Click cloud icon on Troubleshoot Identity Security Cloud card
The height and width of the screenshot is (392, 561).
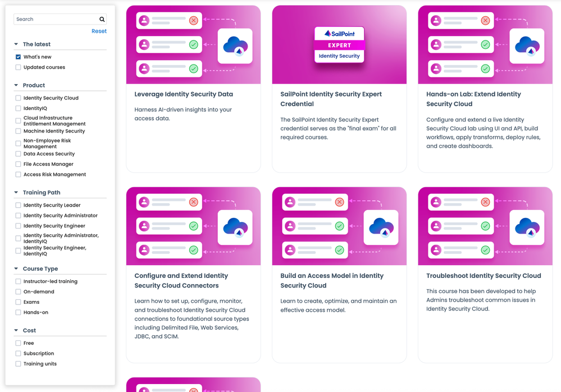(x=527, y=227)
